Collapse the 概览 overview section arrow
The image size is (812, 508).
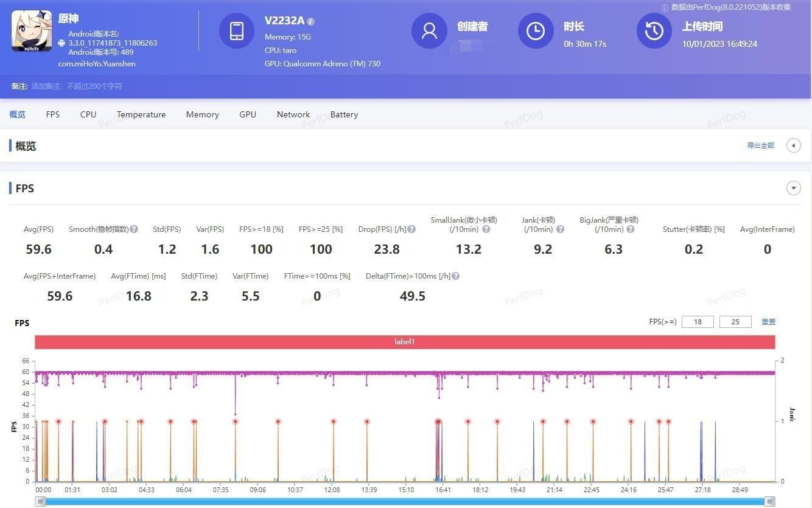tap(793, 145)
